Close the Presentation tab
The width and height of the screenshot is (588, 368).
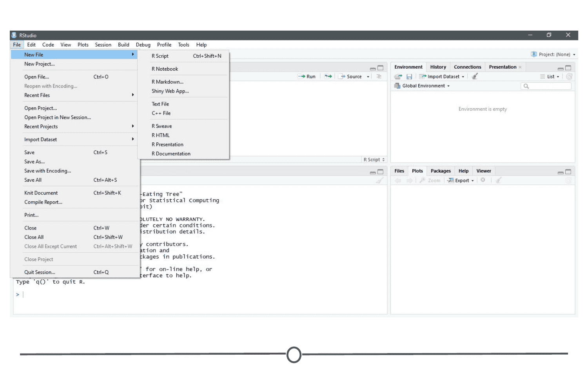[x=520, y=67]
